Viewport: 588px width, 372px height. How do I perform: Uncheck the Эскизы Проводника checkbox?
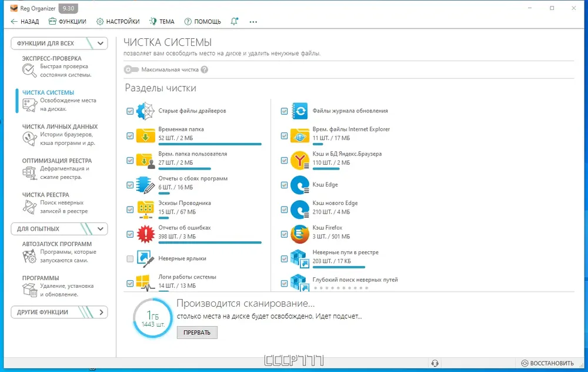pos(130,210)
